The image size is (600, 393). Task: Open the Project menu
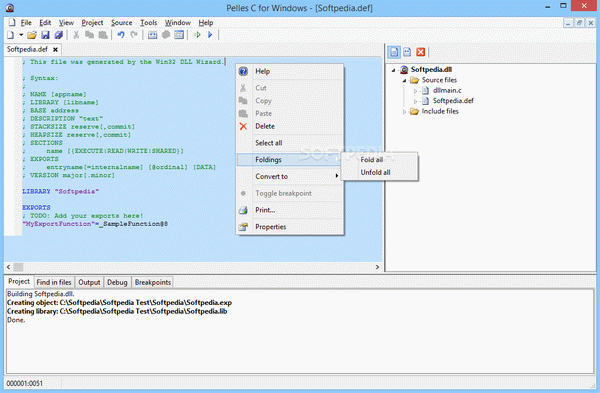click(x=92, y=23)
